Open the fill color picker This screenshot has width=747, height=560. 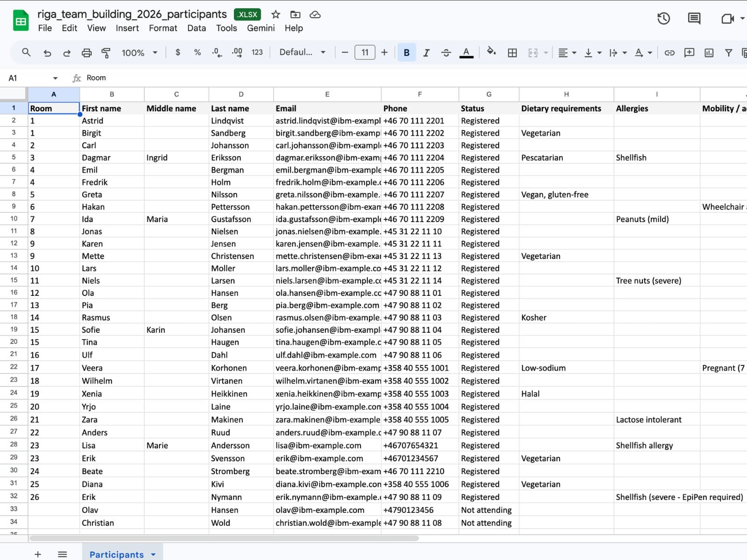click(491, 52)
